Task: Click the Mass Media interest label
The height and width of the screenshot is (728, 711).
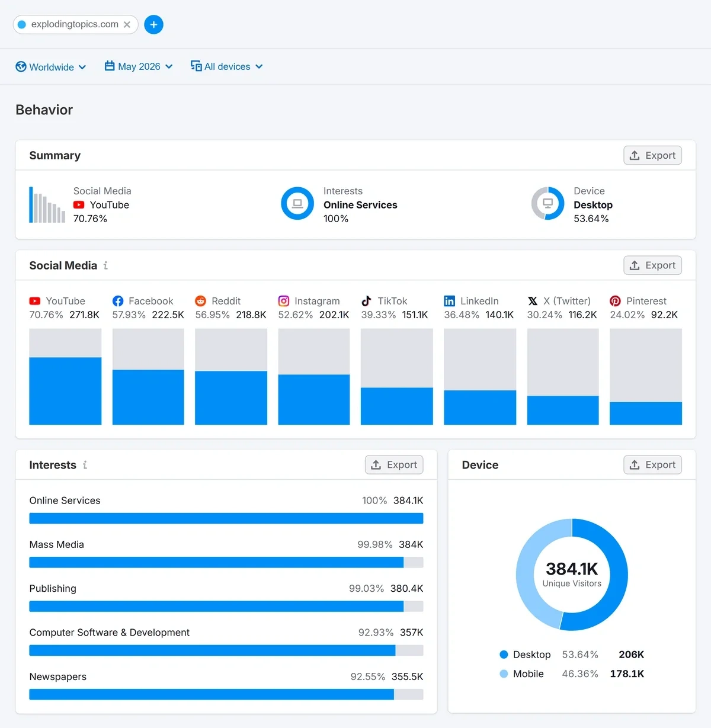Action: 57,544
